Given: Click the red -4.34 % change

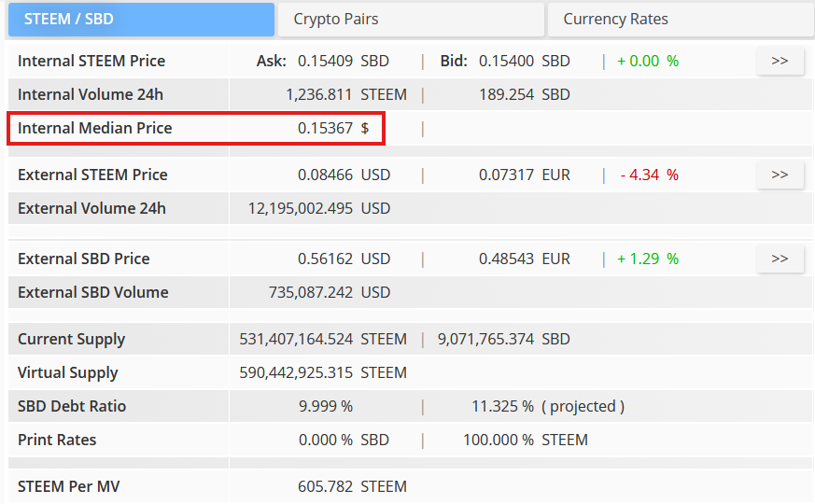Looking at the screenshot, I should 650,175.
